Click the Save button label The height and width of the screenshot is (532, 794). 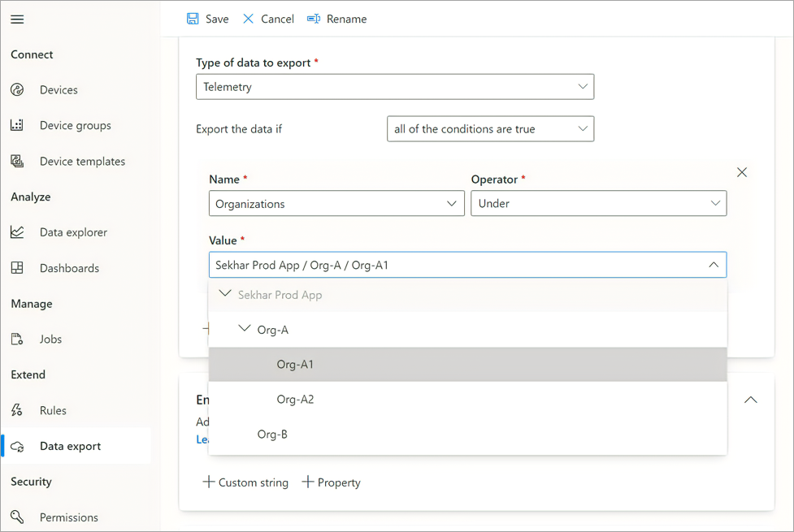217,19
